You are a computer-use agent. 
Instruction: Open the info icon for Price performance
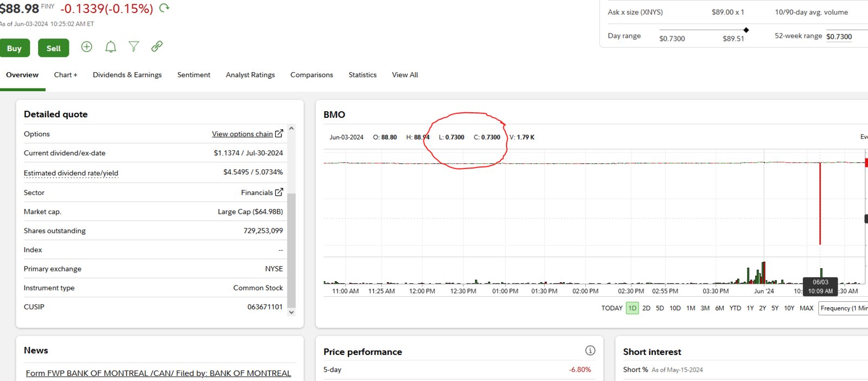coord(590,351)
